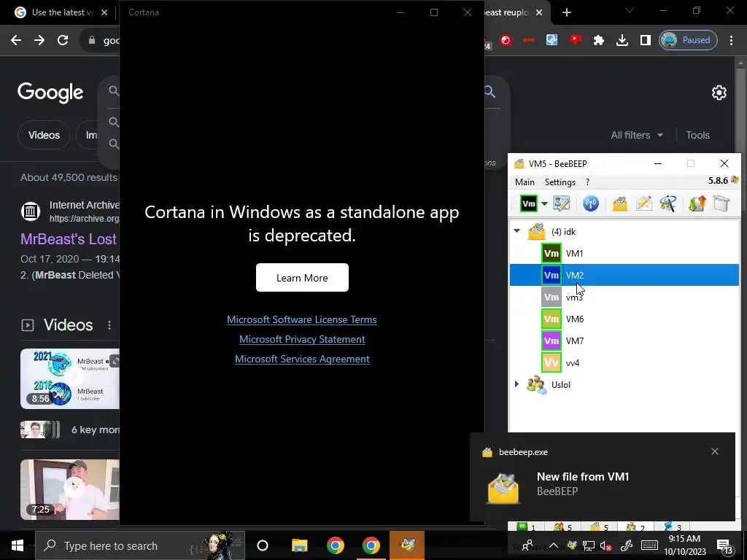Click the Google logo

pyautogui.click(x=50, y=93)
